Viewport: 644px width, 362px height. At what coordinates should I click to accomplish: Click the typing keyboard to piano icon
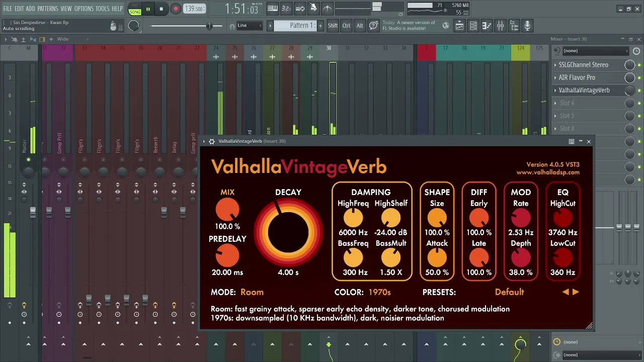click(x=273, y=8)
